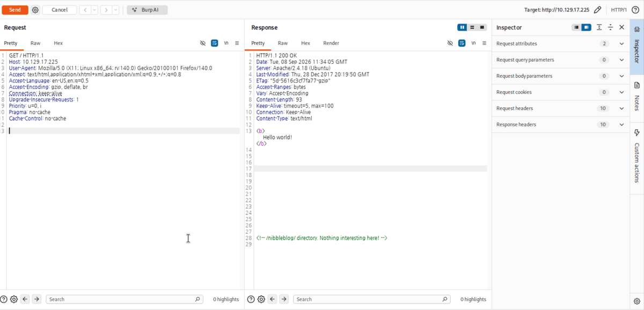
Task: Open Request panel hamburger menu
Action: pos(237,43)
